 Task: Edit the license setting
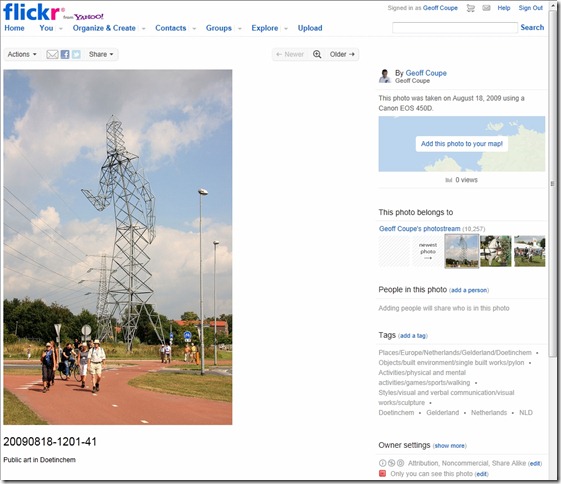click(x=535, y=464)
